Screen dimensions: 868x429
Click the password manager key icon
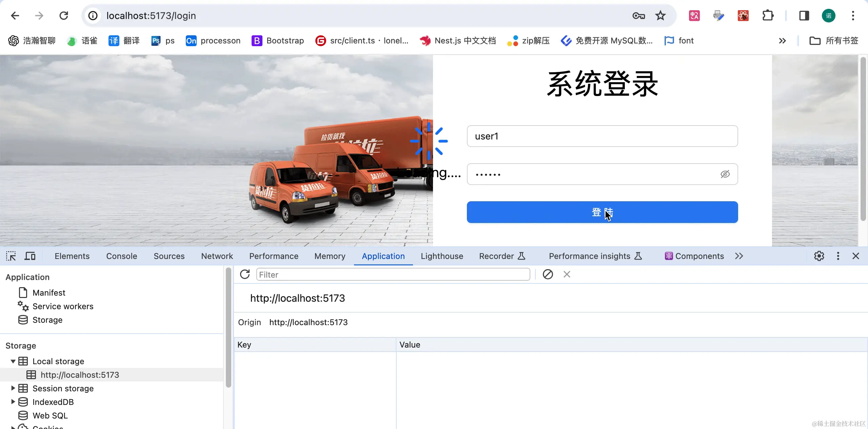(638, 16)
